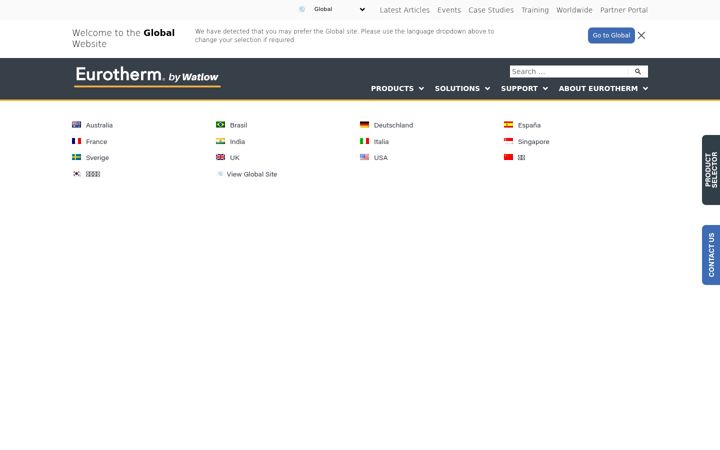
Task: Click the Singapore flag icon
Action: 508,141
